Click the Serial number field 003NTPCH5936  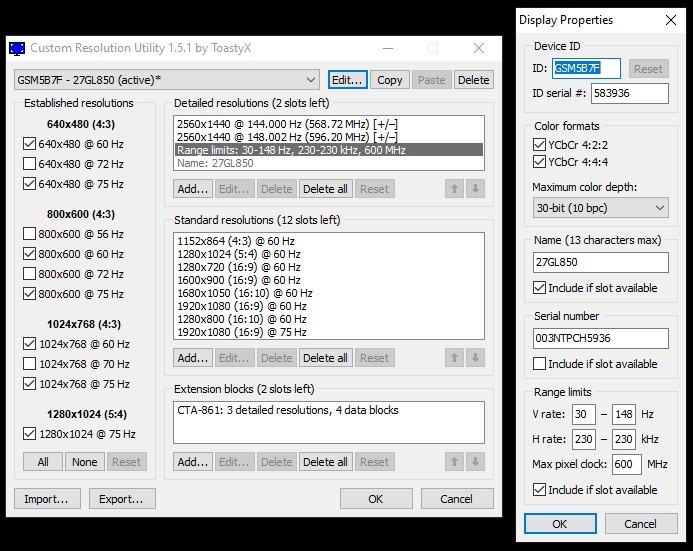(x=601, y=338)
